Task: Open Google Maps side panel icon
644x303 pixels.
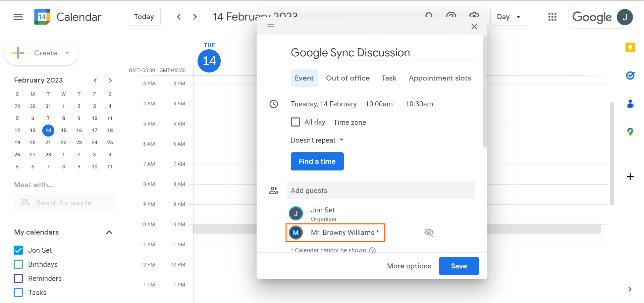Action: 630,132
